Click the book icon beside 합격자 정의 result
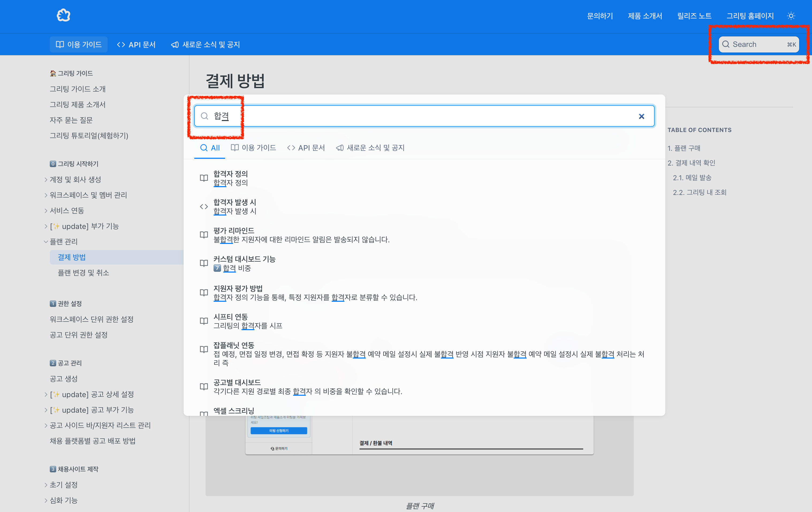This screenshot has height=512, width=812. (x=204, y=178)
